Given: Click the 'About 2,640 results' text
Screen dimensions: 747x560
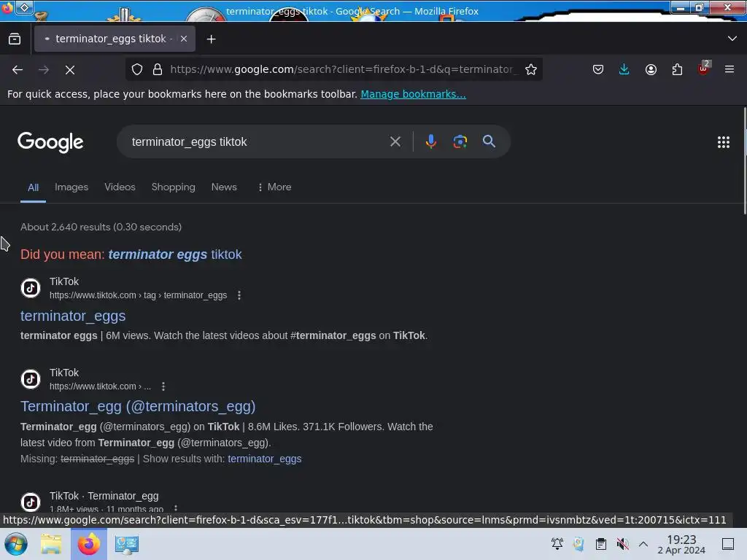Looking at the screenshot, I should click(x=101, y=227).
